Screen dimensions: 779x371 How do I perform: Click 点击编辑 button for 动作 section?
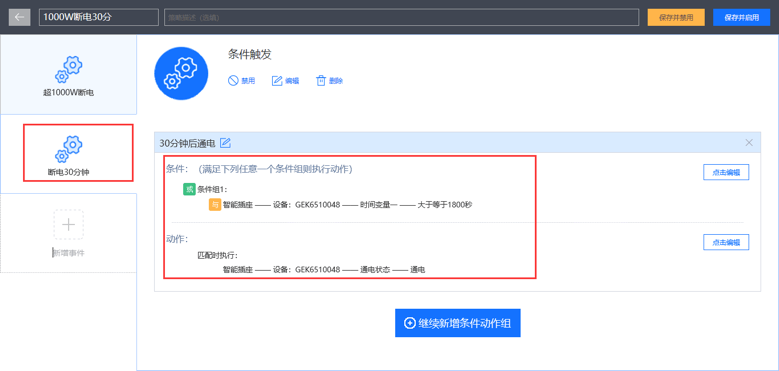(726, 242)
